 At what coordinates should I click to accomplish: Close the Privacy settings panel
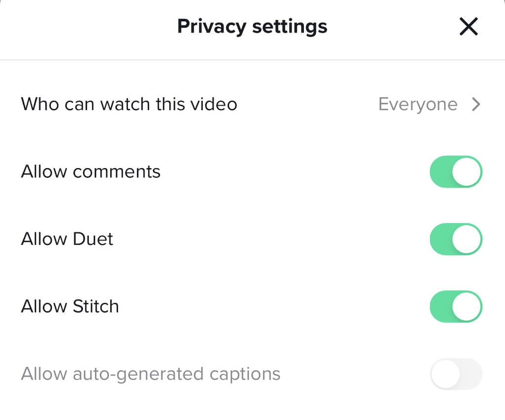click(x=468, y=27)
